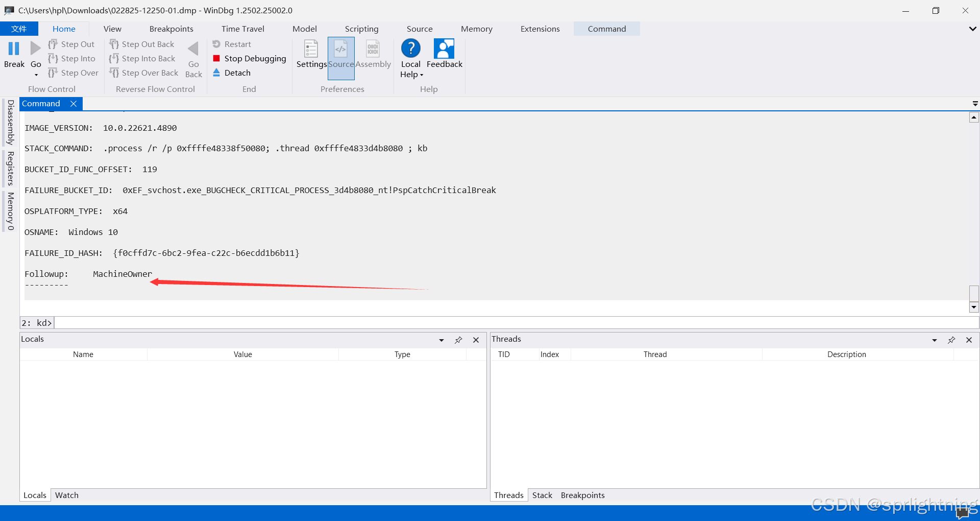Click the command output scroll down arrow
Screen dimensions: 980x521
[x=974, y=307]
